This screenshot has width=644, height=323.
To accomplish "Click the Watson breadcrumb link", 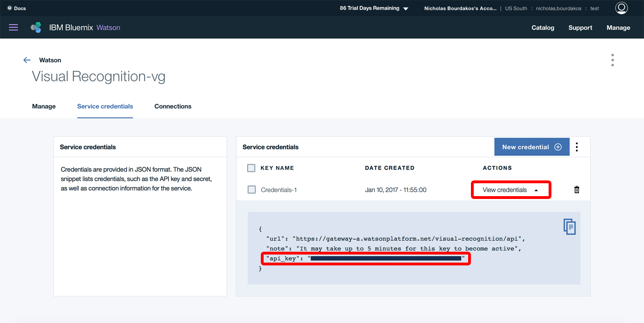I will tap(50, 60).
